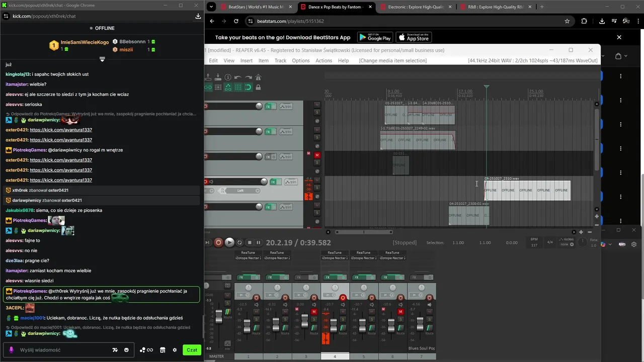644x362 pixels.
Task: Open Route button on mixer channel 1
Action: [x=256, y=328]
